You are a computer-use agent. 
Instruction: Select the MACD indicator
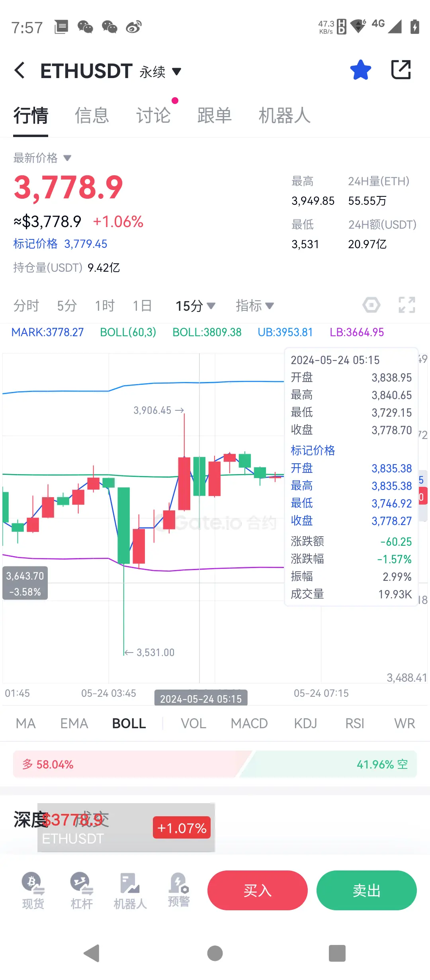click(x=249, y=723)
